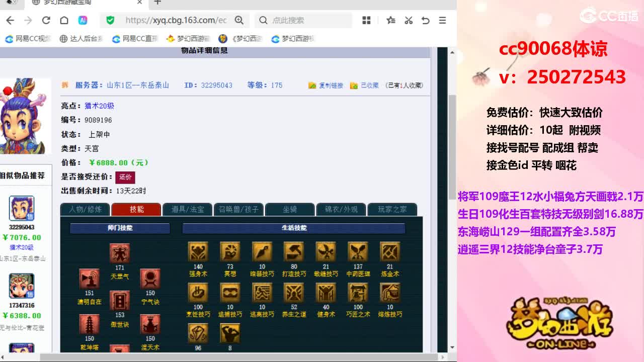The width and height of the screenshot is (644, 362).
Task: Open the 网易CC直播 bookmark
Action: 135,39
